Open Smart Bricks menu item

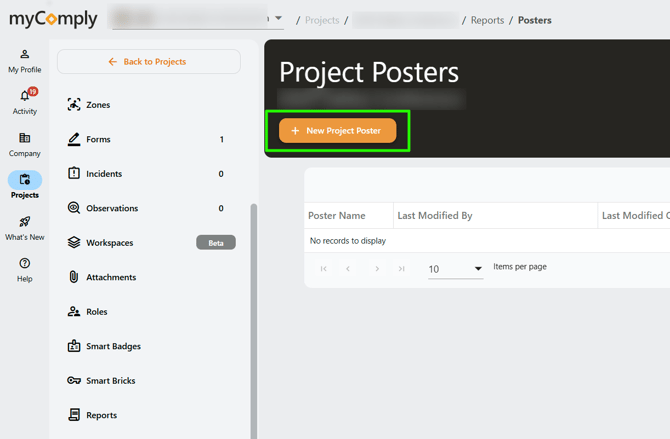pyautogui.click(x=110, y=381)
